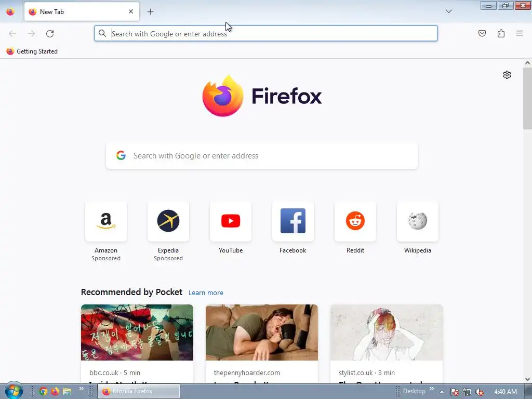
Task: Click the taskbar clock 4:40 AM
Action: [x=506, y=392]
